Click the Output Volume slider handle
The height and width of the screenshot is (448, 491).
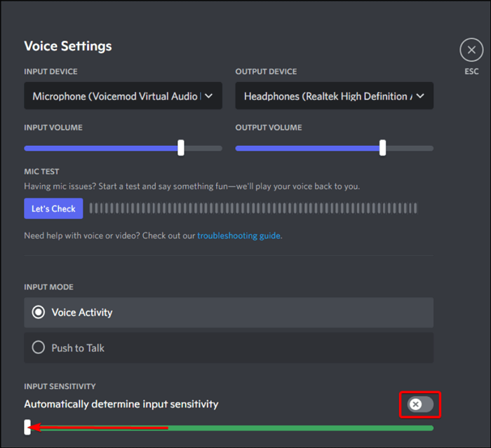point(382,148)
